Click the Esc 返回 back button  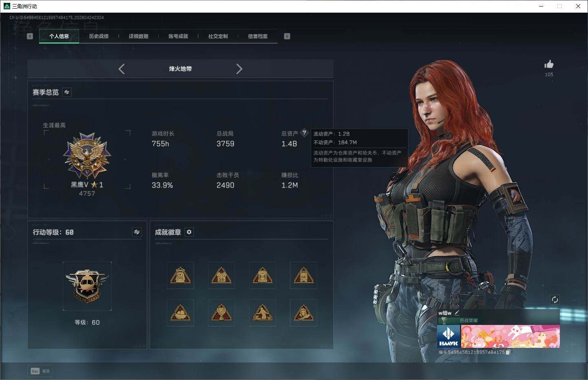(40, 371)
